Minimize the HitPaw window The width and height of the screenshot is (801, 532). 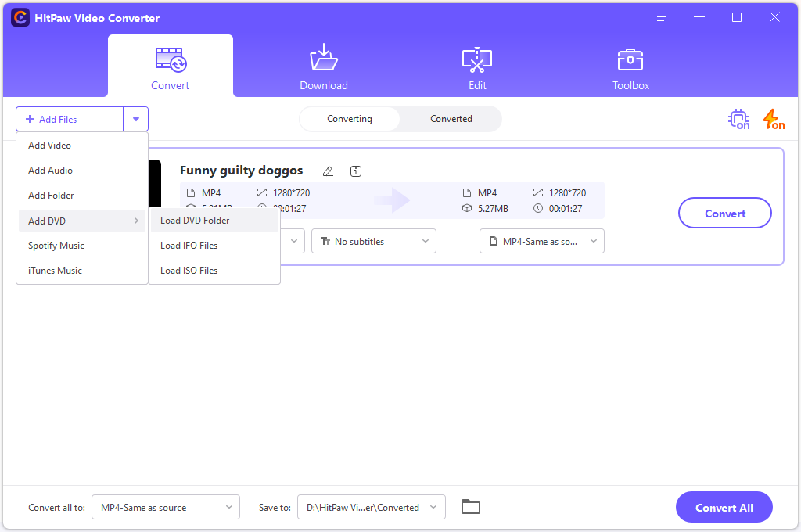tap(699, 17)
